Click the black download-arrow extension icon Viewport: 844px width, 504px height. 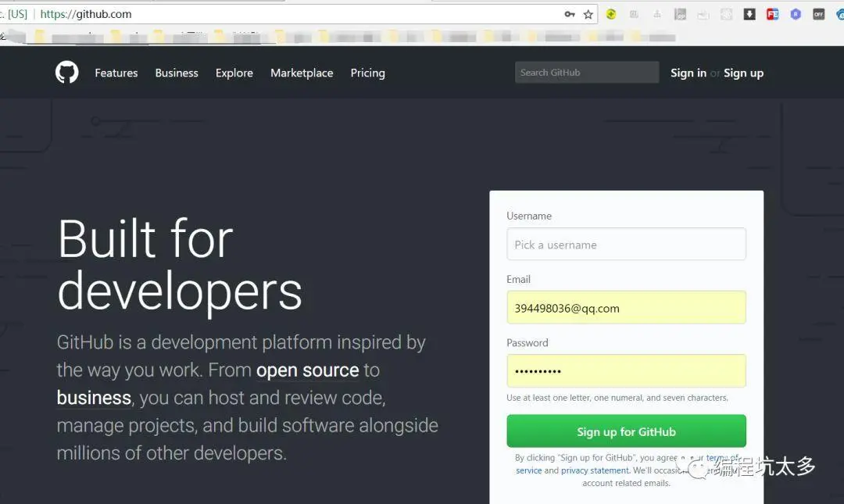click(x=749, y=15)
